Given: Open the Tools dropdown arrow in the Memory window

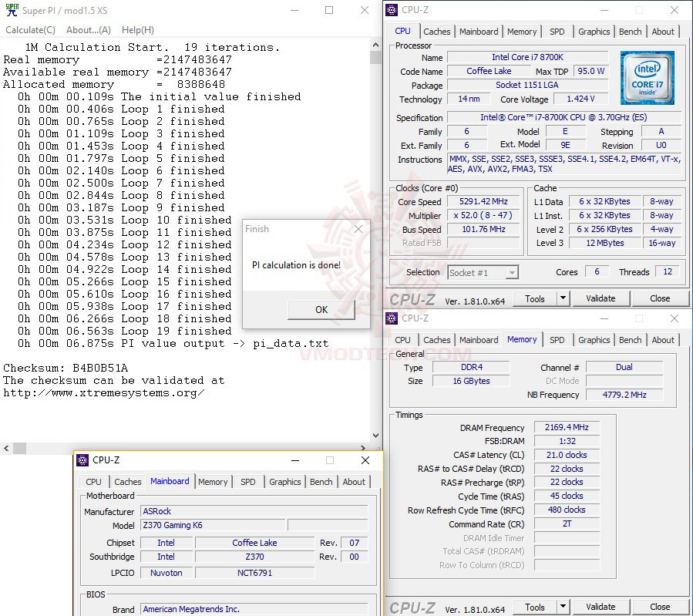Looking at the screenshot, I should tap(564, 607).
